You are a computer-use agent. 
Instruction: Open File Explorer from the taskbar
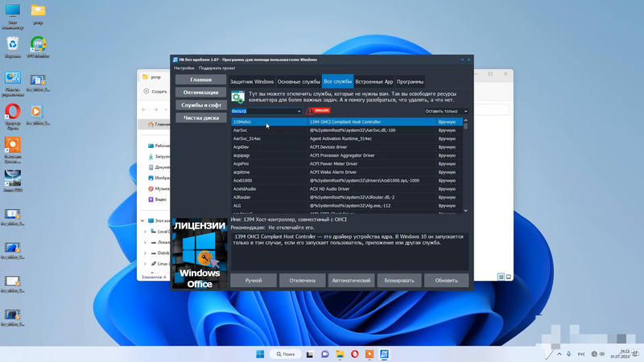340,354
